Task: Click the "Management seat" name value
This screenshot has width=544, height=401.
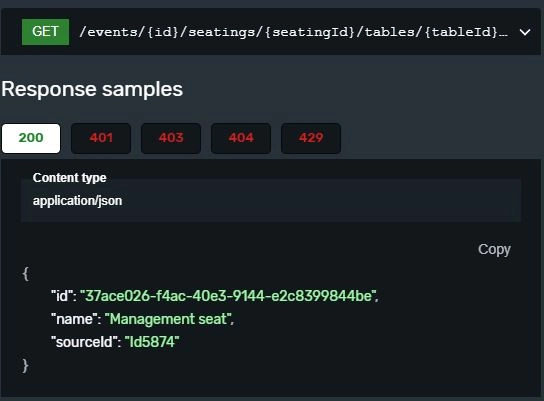Action: click(169, 319)
